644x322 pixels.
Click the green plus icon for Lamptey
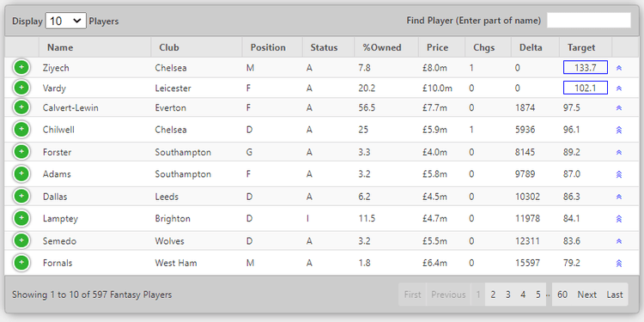[21, 218]
